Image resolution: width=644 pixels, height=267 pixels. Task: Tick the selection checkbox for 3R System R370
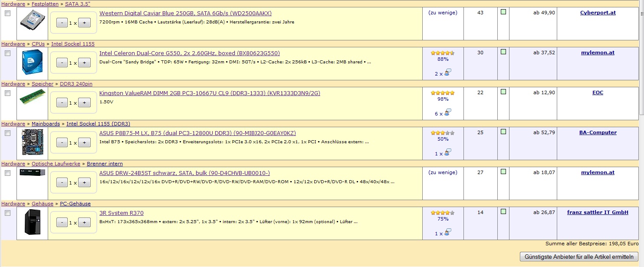(7, 213)
